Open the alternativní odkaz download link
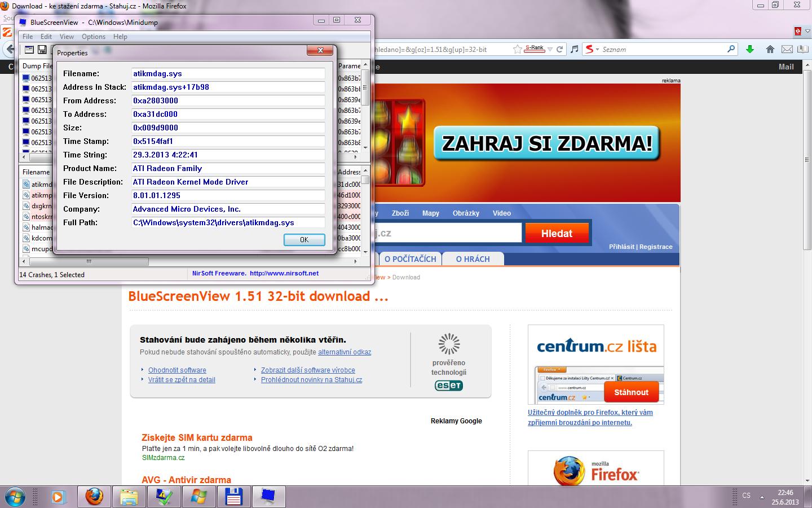This screenshot has height=508, width=812. pyautogui.click(x=345, y=352)
